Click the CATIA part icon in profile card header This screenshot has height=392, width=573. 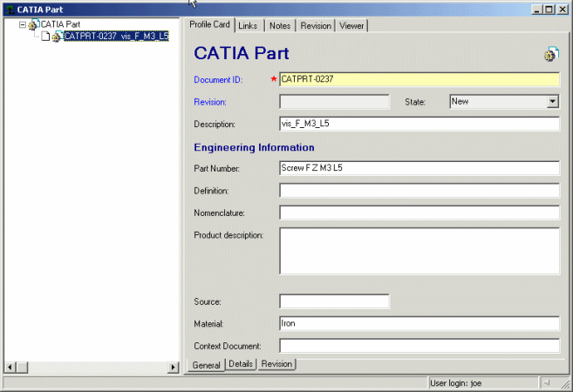click(550, 54)
